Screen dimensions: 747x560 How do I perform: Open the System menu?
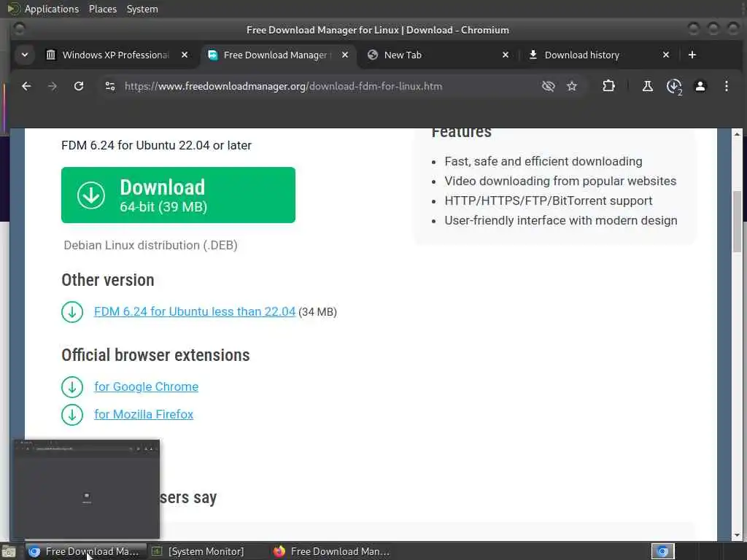[142, 9]
